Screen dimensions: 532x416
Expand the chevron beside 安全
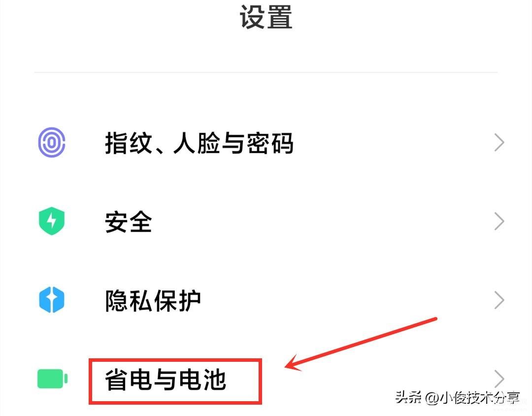(x=499, y=221)
